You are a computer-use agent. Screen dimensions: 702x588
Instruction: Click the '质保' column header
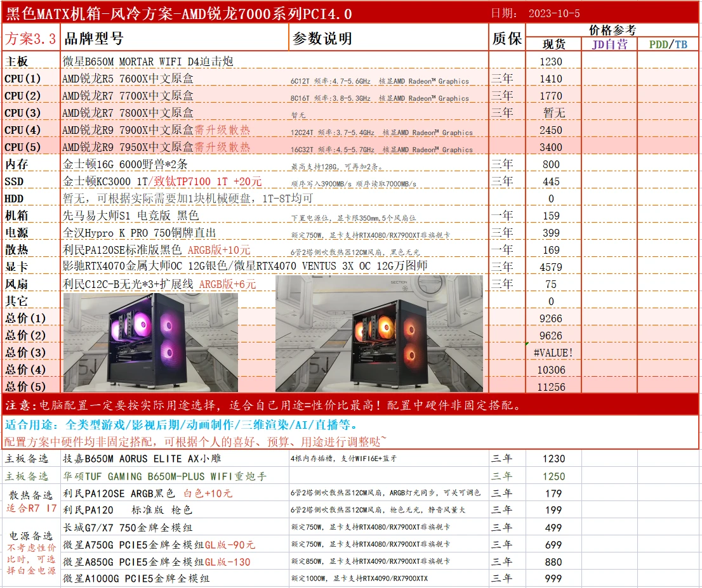pyautogui.click(x=507, y=39)
